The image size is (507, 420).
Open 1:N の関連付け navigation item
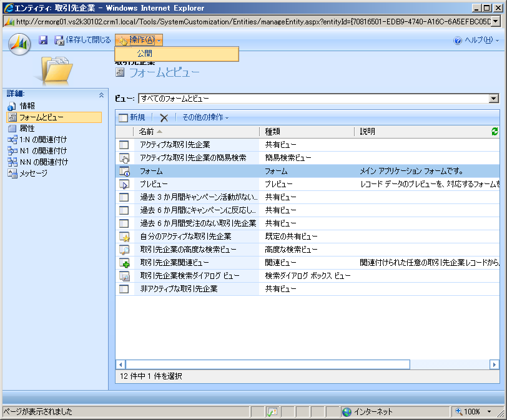click(x=43, y=140)
